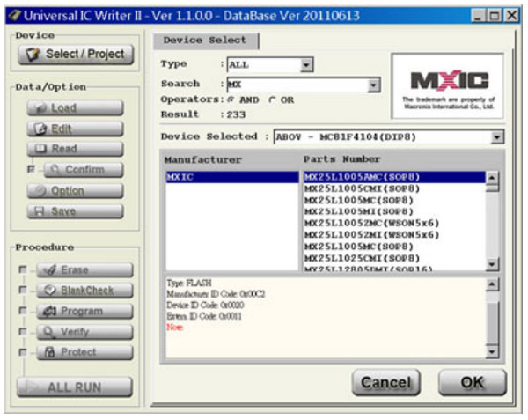Select MXIC in the Manufacturer list
This screenshot has width=528, height=420.
pyautogui.click(x=232, y=177)
